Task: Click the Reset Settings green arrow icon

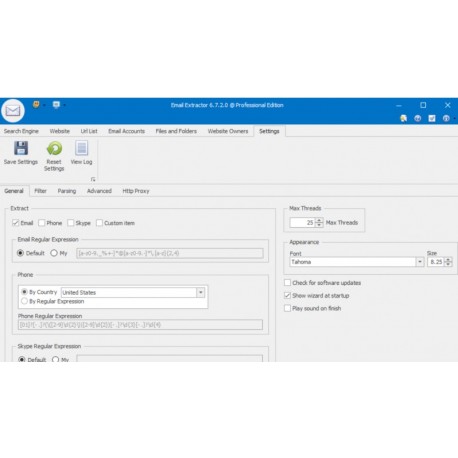Action: click(x=54, y=148)
